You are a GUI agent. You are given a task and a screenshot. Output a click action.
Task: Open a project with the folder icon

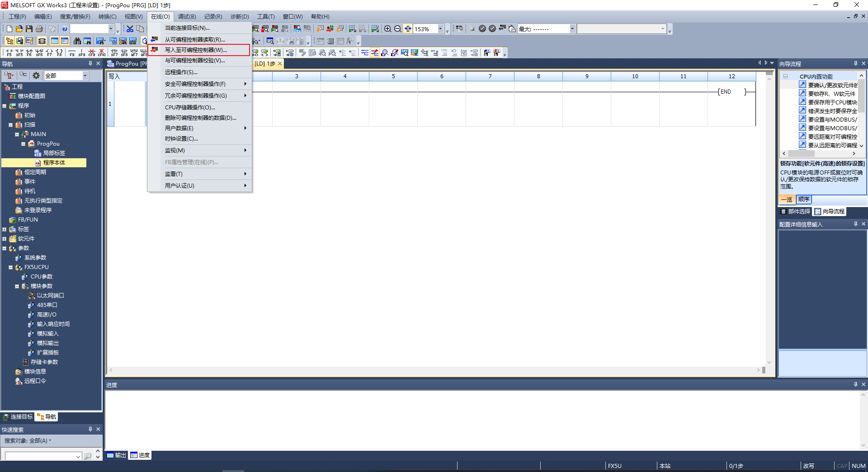pyautogui.click(x=19, y=29)
